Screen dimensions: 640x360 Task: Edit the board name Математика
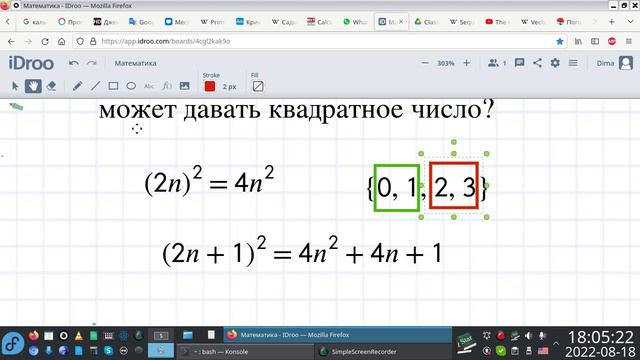click(135, 63)
